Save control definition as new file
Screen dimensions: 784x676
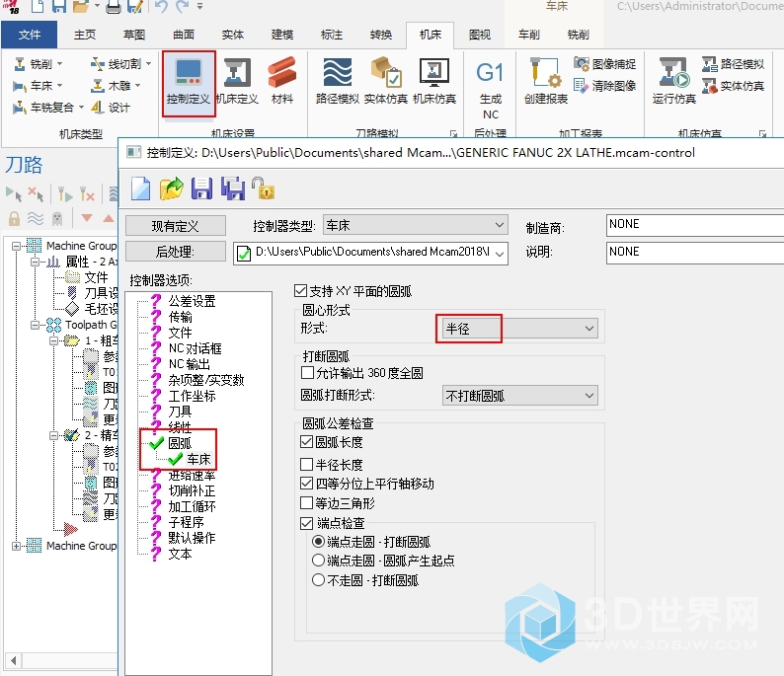click(232, 188)
